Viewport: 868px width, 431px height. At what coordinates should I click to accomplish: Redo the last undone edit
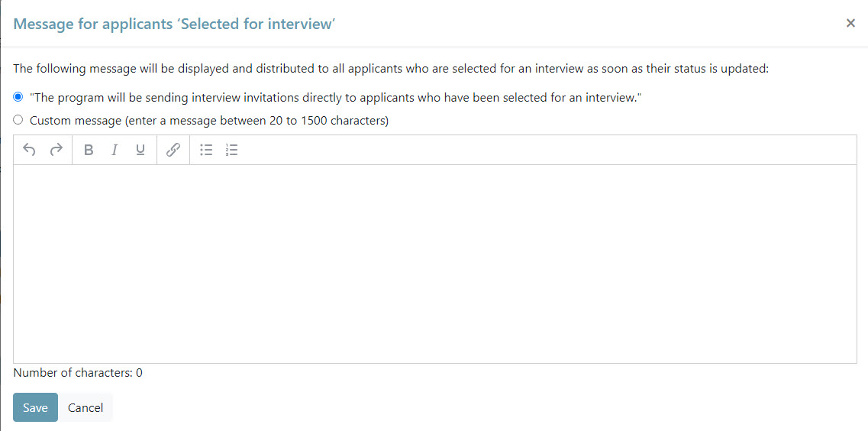56,150
